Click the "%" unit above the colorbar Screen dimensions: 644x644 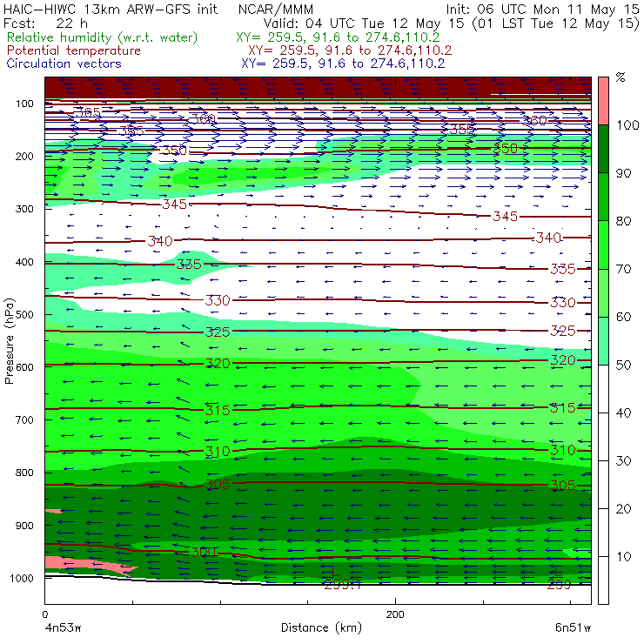pos(621,77)
